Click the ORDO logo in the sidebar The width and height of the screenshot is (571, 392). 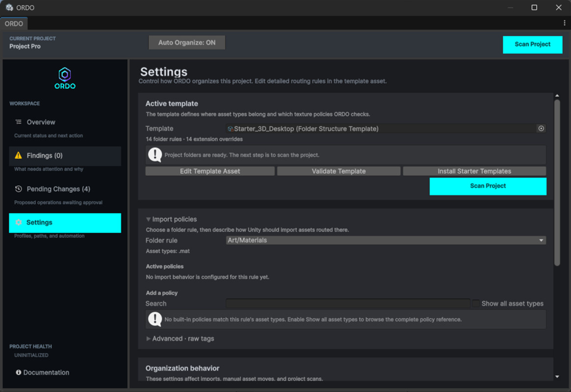point(65,78)
